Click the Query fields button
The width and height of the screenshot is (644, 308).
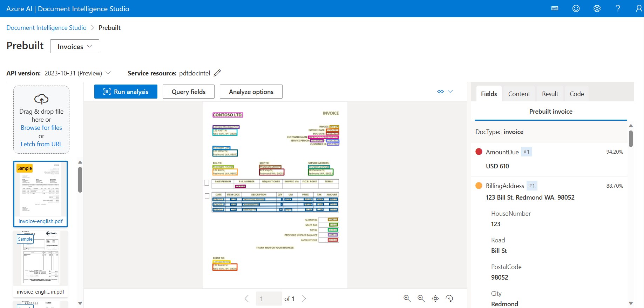coord(189,92)
